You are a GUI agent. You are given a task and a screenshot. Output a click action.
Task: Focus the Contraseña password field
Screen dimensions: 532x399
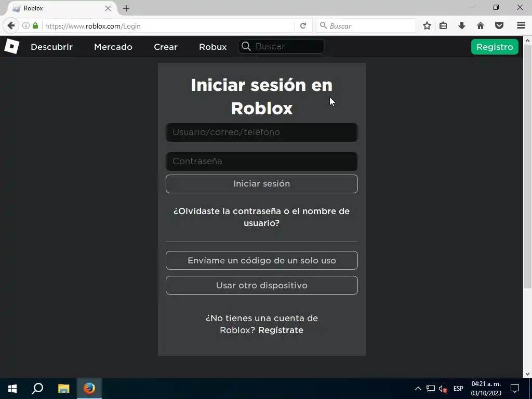click(262, 162)
